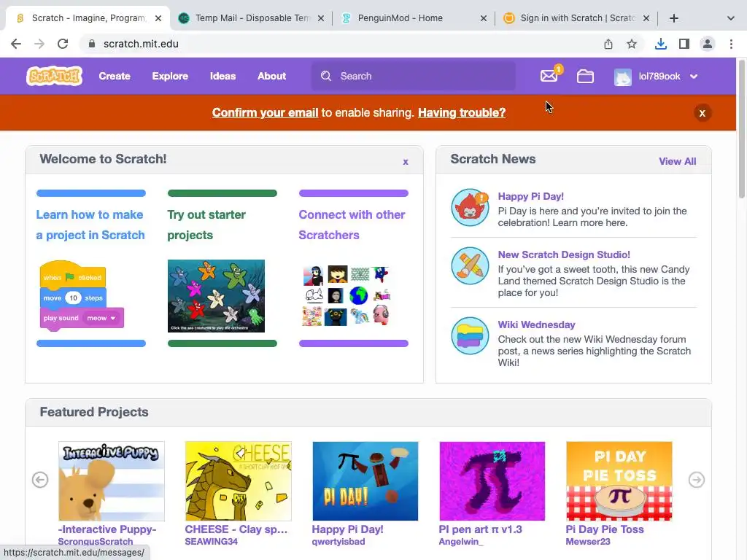Image resolution: width=747 pixels, height=560 pixels.
Task: Click the search magnifier icon
Action: 326,76
